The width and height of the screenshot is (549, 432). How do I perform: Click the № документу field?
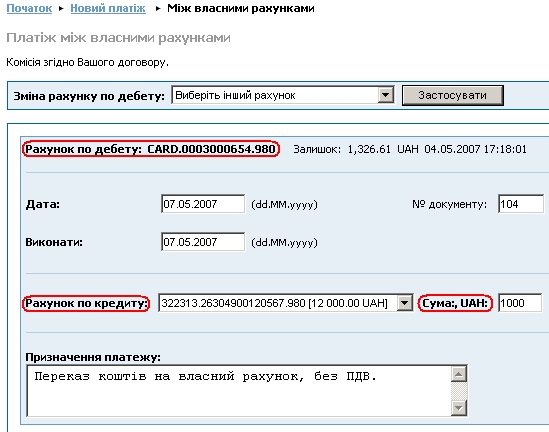pyautogui.click(x=521, y=204)
